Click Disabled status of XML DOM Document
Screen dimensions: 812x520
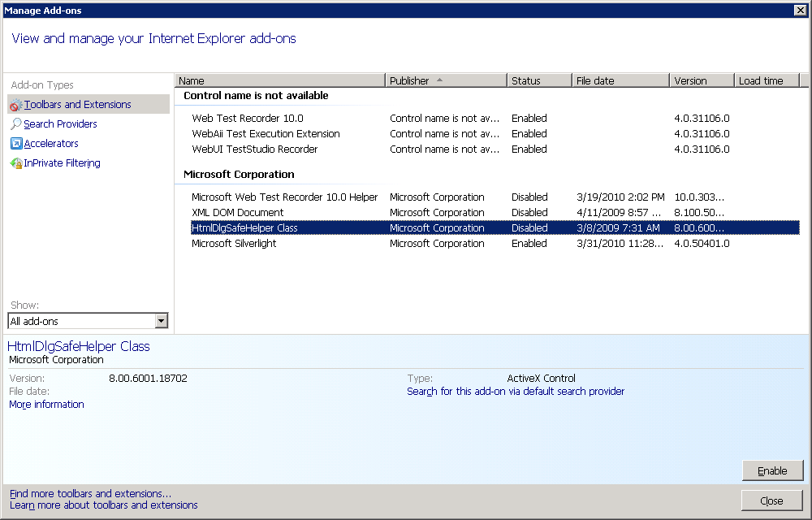529,212
